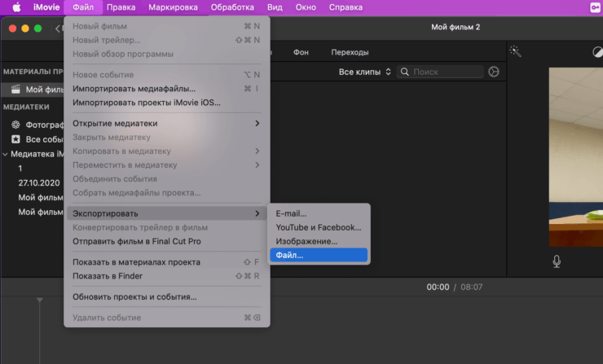
Task: Choose Отправить фильм в Final Cut Pro
Action: click(x=137, y=242)
